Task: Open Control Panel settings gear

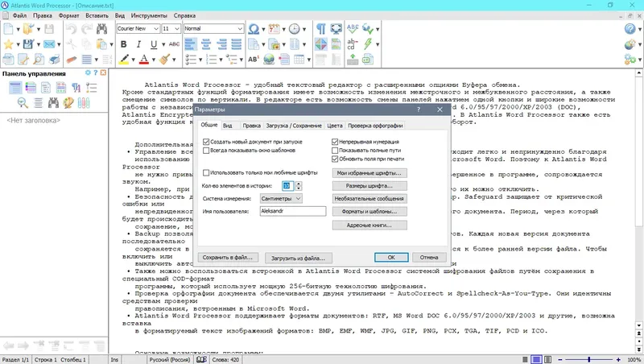Action: coord(88,72)
